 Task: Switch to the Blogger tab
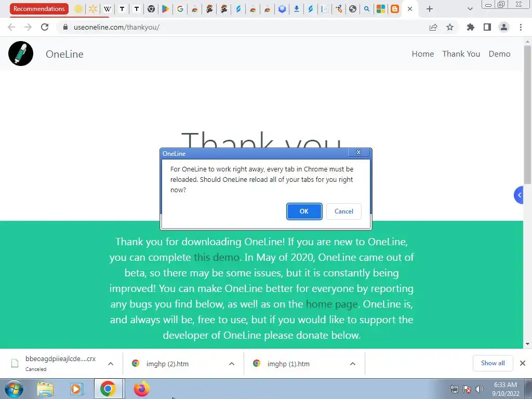coord(395,9)
